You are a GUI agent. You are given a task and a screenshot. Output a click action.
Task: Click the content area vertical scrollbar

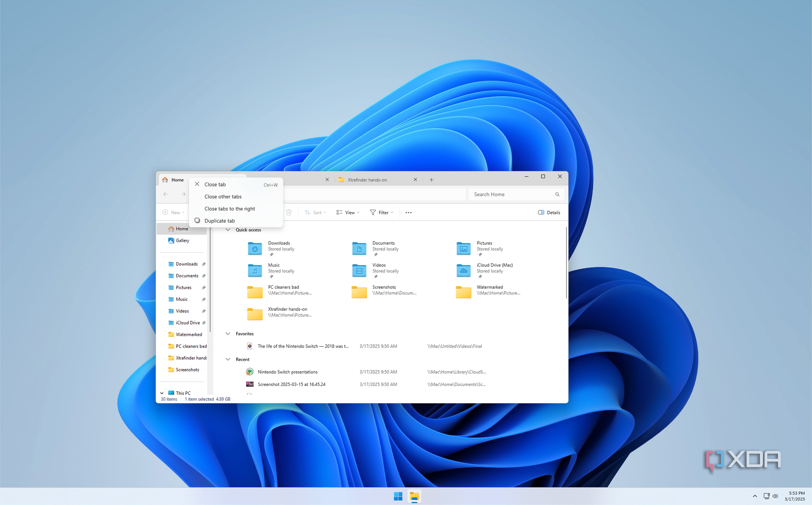point(566,263)
